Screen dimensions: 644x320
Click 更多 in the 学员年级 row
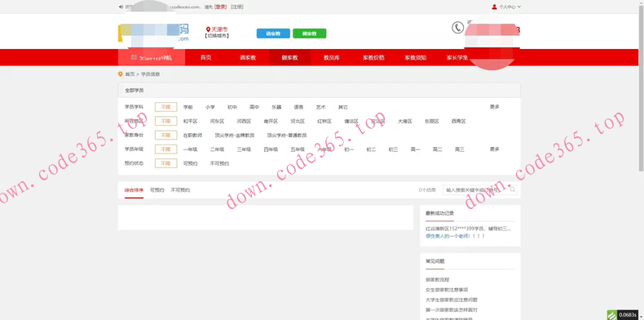click(x=495, y=149)
